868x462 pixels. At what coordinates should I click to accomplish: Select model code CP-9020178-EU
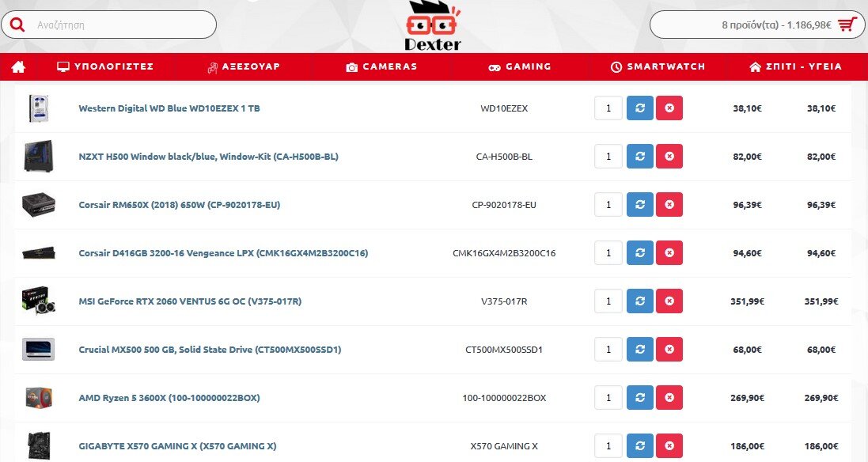coord(504,205)
